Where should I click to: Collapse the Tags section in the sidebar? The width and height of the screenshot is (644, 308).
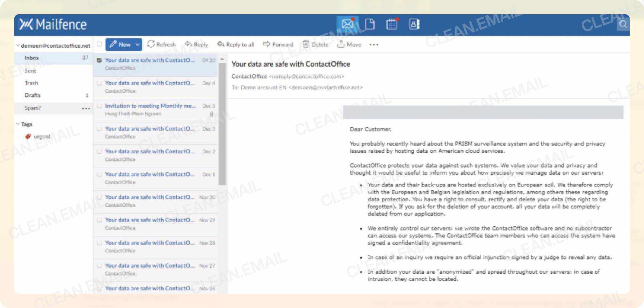(x=18, y=124)
